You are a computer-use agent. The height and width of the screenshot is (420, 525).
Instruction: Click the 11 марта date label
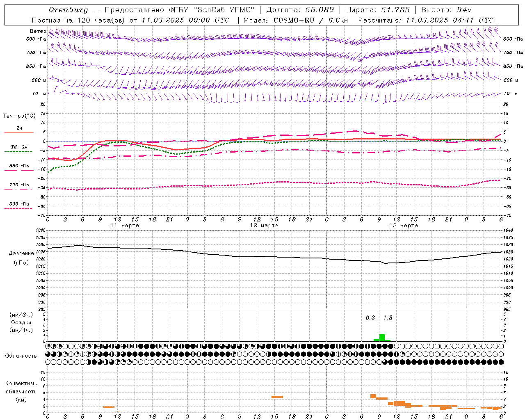[125, 226]
